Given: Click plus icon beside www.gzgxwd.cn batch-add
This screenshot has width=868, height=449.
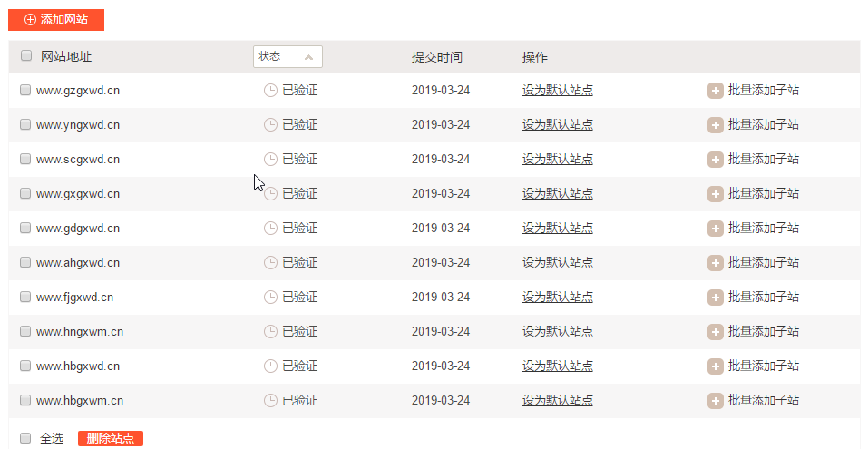Looking at the screenshot, I should pyautogui.click(x=715, y=90).
